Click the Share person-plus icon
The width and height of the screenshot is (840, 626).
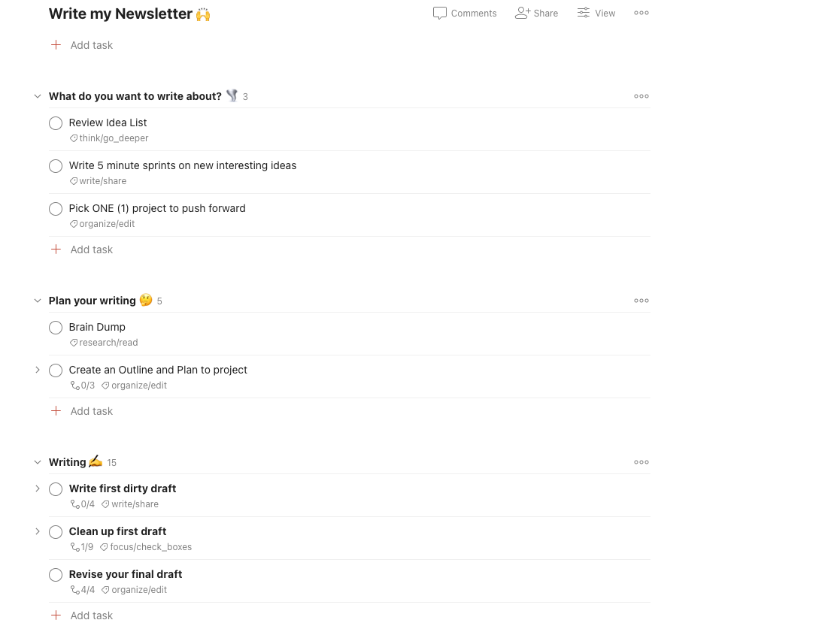click(x=523, y=13)
